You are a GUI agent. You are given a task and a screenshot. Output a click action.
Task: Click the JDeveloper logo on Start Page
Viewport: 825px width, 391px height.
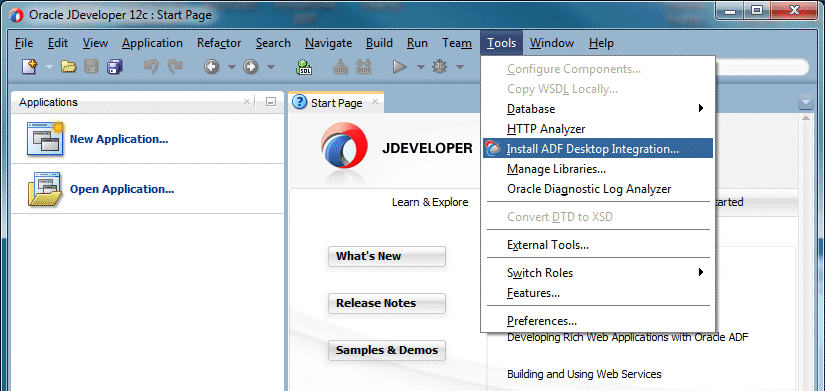coord(345,147)
